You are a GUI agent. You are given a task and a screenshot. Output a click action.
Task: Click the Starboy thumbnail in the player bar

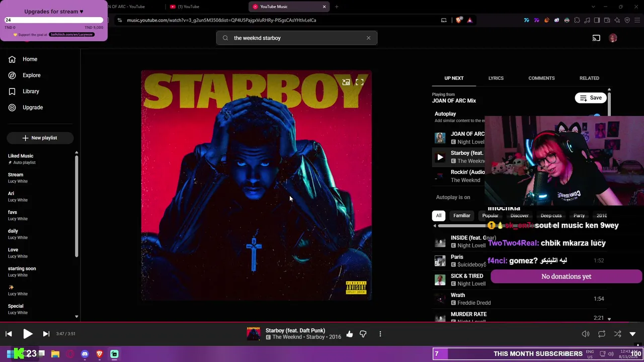coord(254,334)
